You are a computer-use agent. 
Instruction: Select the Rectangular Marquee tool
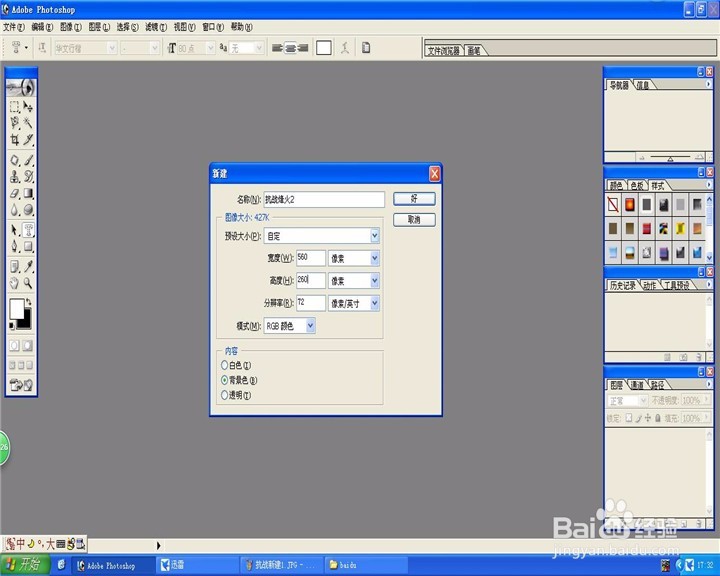pos(15,107)
